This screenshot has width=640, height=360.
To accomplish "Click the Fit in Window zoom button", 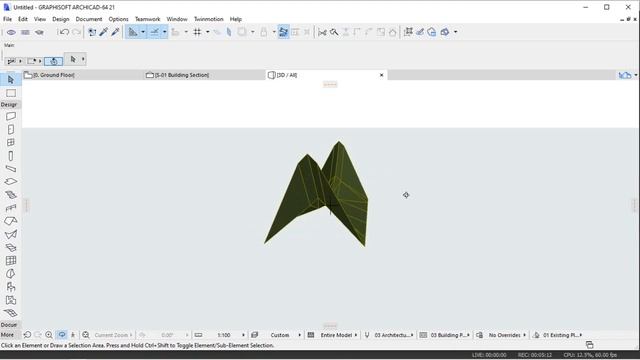I will click(x=86, y=335).
